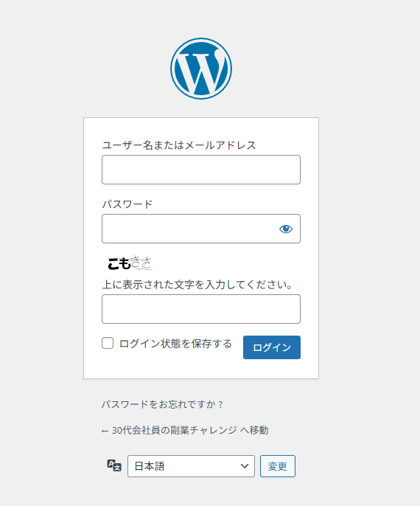
Task: Focus the username or email input field
Action: pyautogui.click(x=201, y=170)
